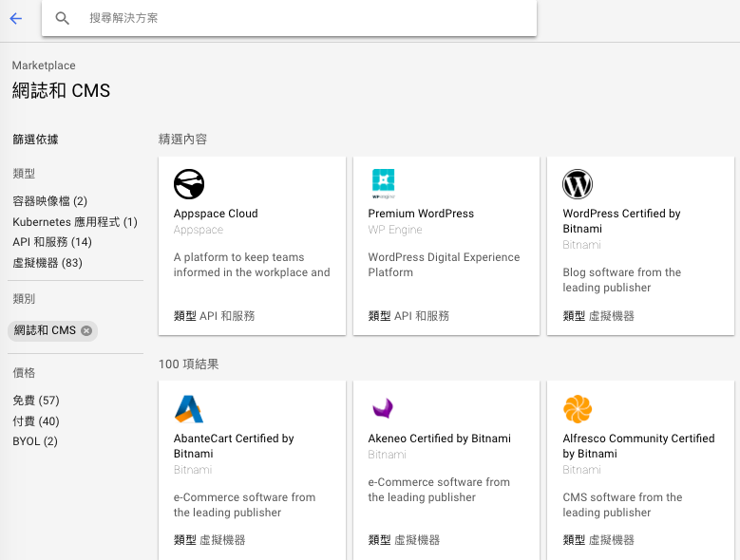Click the AbanteCart logo icon
This screenshot has width=740, height=560.
tap(189, 409)
